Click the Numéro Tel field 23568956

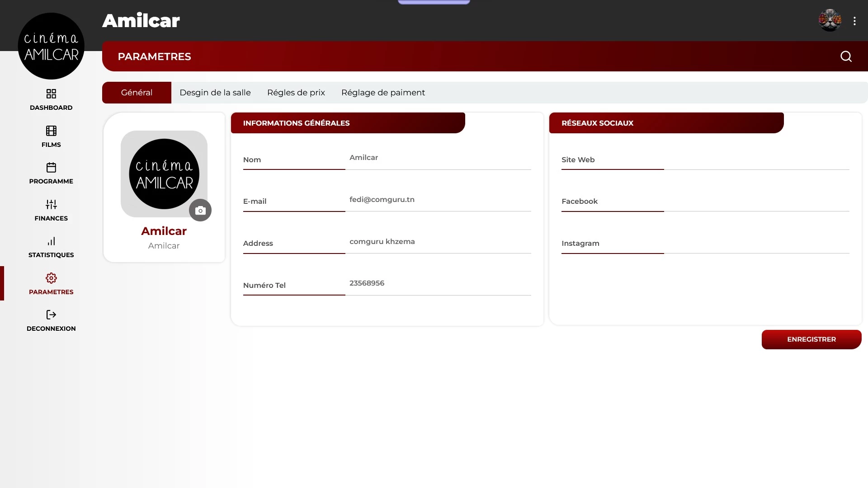coord(438,284)
